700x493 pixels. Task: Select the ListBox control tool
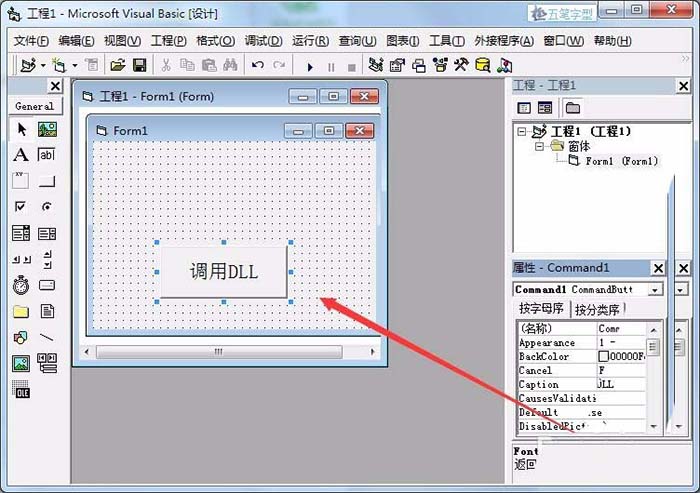[47, 233]
